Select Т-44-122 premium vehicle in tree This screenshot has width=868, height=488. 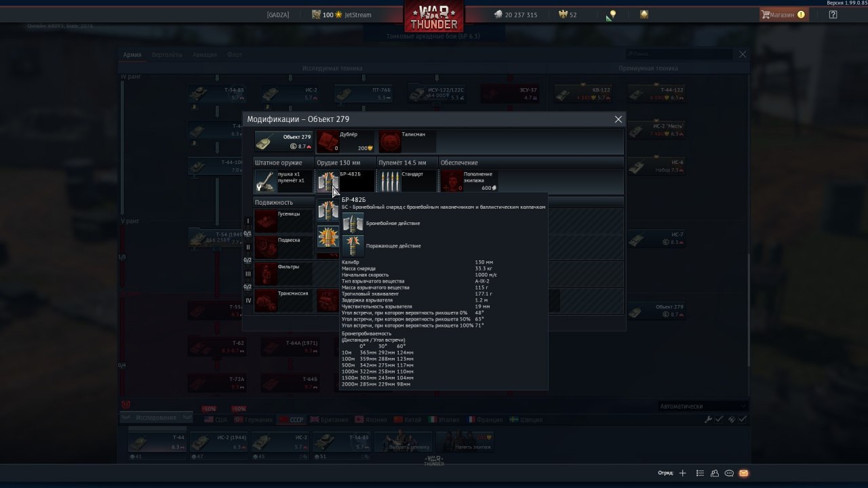point(657,94)
